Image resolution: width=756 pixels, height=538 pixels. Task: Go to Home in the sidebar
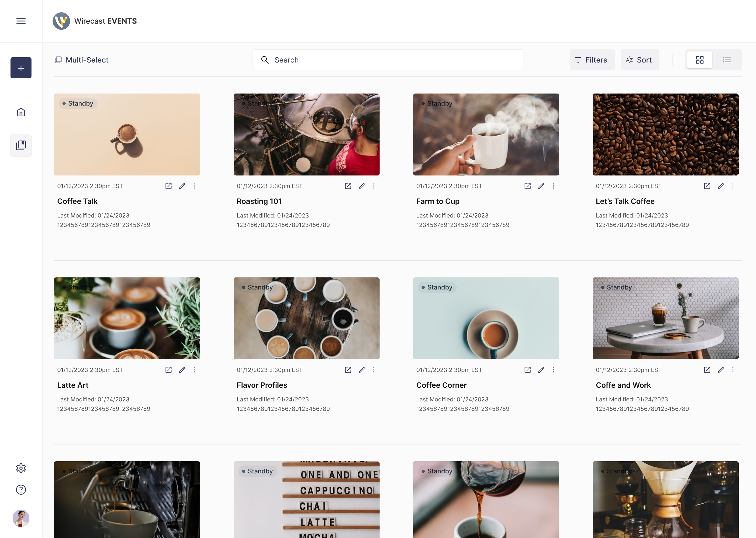point(21,112)
